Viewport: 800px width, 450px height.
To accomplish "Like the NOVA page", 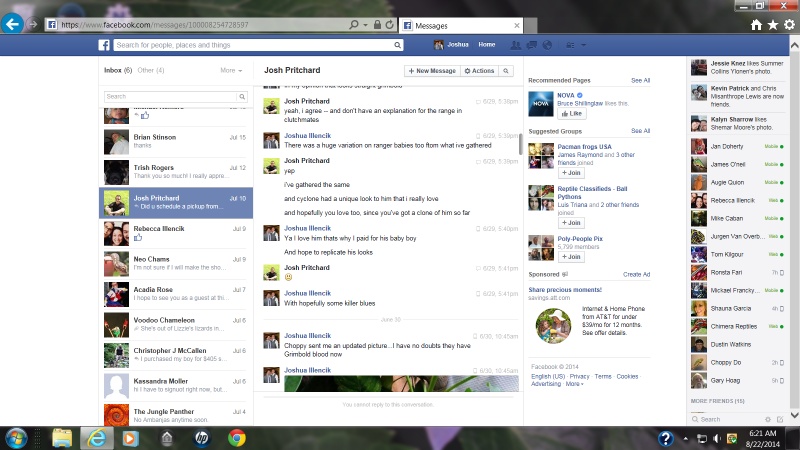I will click(x=571, y=114).
